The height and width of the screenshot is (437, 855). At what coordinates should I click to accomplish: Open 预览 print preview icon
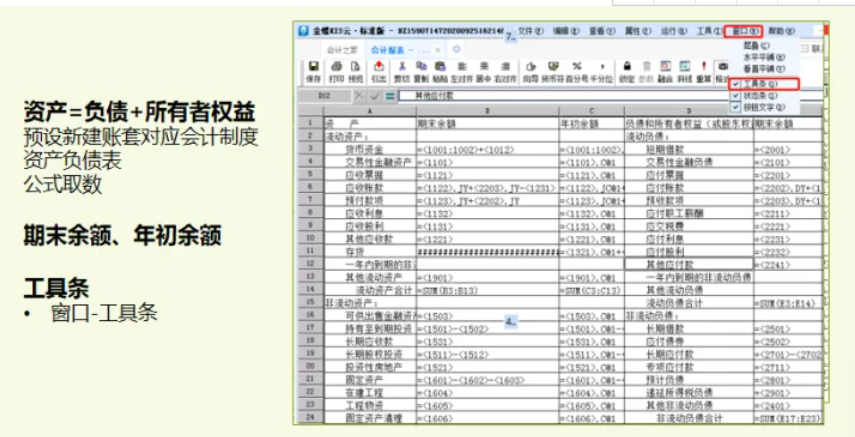pos(356,67)
